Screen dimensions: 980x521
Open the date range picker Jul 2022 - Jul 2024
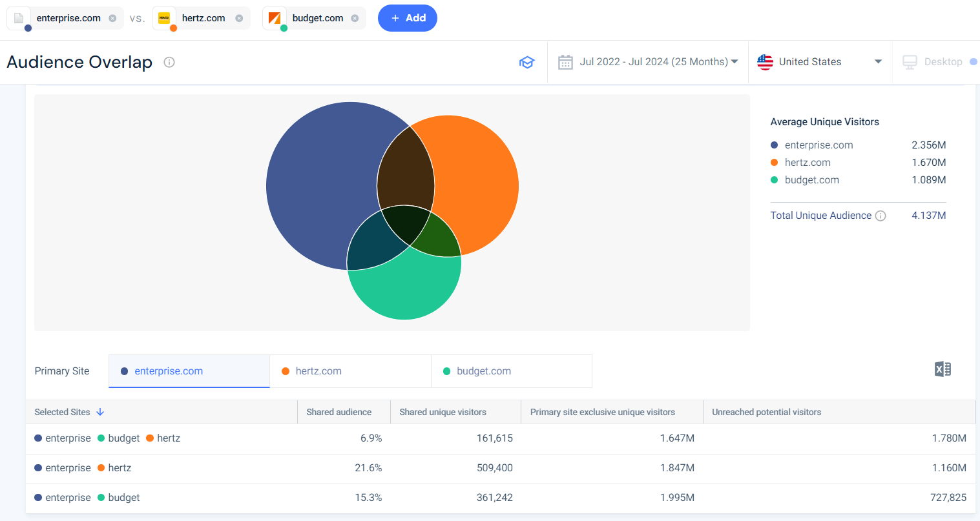click(x=648, y=62)
